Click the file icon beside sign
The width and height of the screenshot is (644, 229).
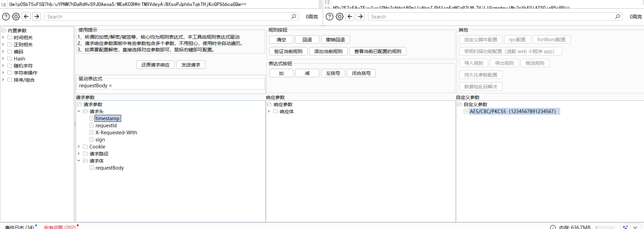pyautogui.click(x=92, y=139)
